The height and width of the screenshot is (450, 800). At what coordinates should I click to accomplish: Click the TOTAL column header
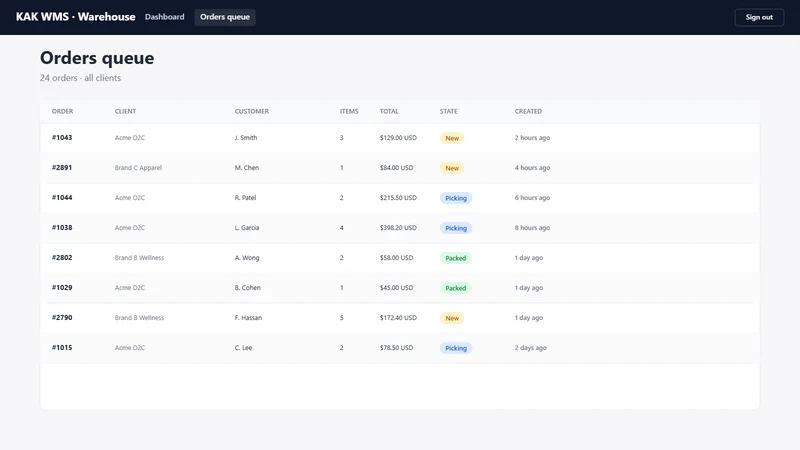pos(389,111)
